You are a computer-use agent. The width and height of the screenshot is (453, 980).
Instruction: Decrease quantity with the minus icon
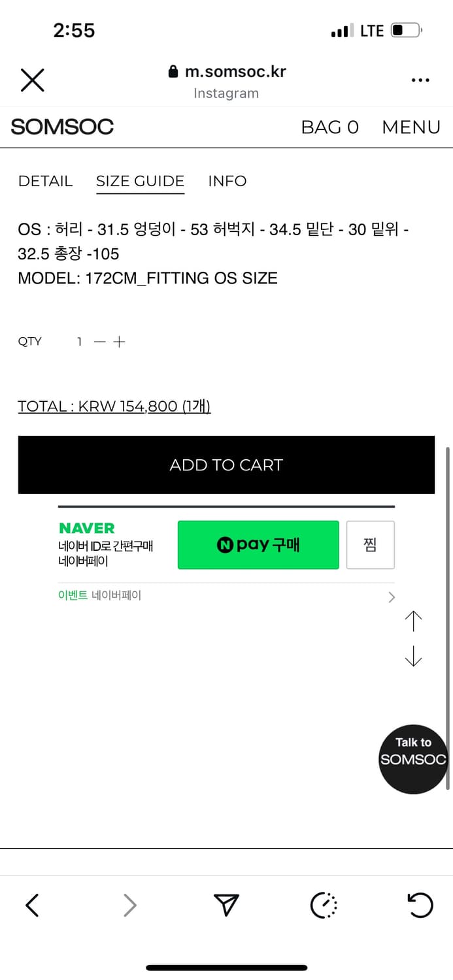pyautogui.click(x=99, y=342)
